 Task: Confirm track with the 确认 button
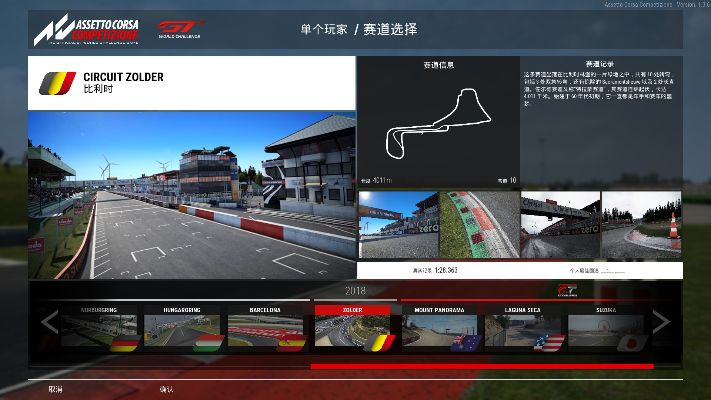coord(166,389)
